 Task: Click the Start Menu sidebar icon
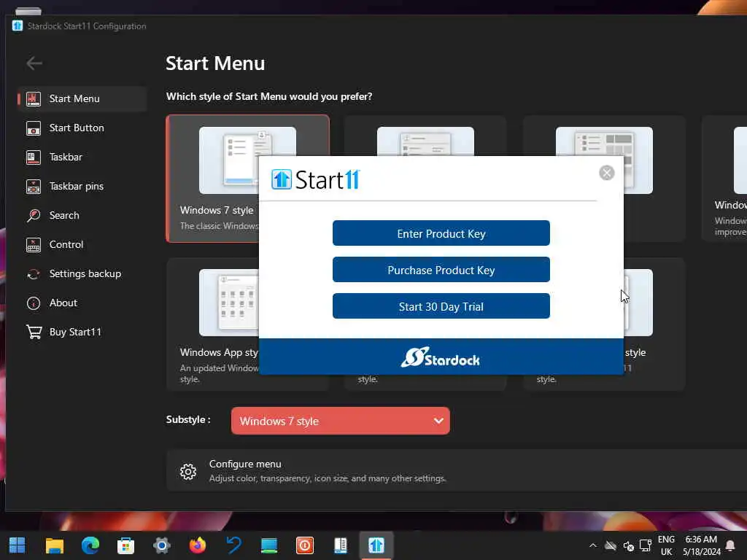pos(34,98)
